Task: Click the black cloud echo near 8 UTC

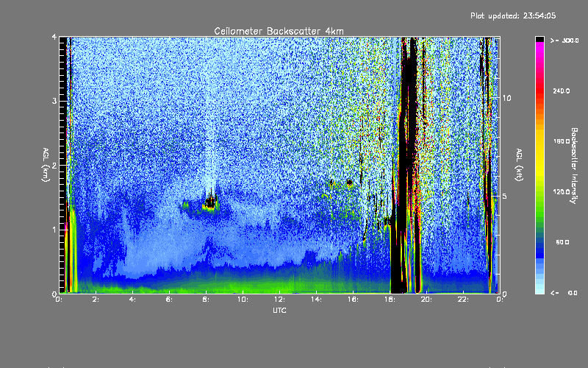Action: (x=210, y=202)
